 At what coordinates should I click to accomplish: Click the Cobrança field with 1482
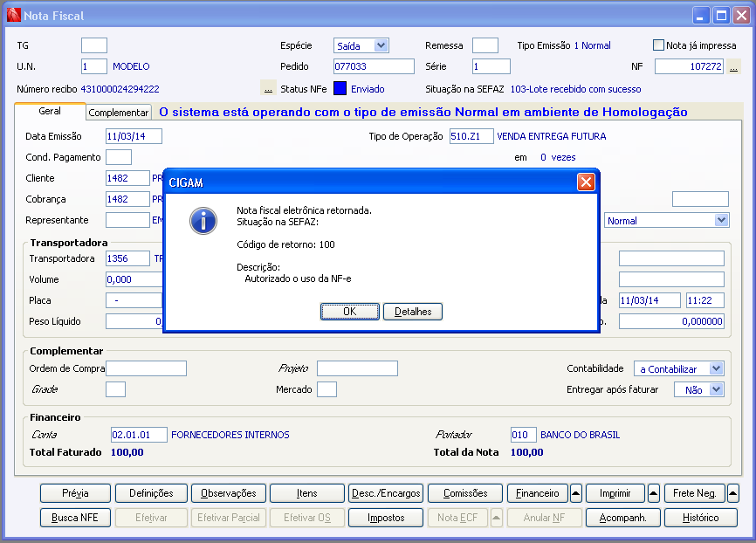pos(127,199)
